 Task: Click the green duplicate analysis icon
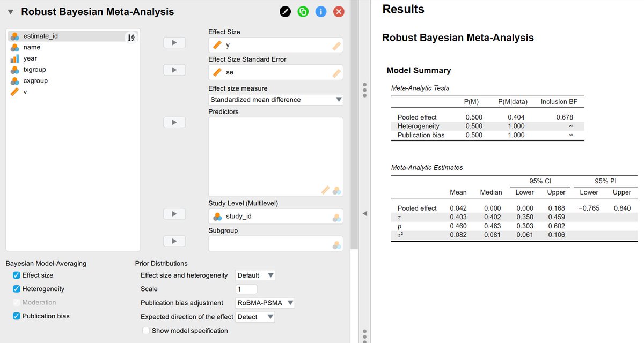303,11
